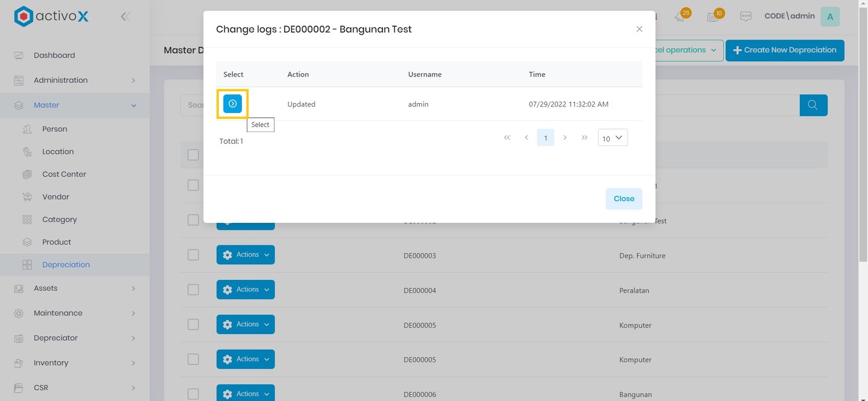Collapse the sidebar with double-chevron icon
The height and width of the screenshot is (401, 868).
pos(125,16)
